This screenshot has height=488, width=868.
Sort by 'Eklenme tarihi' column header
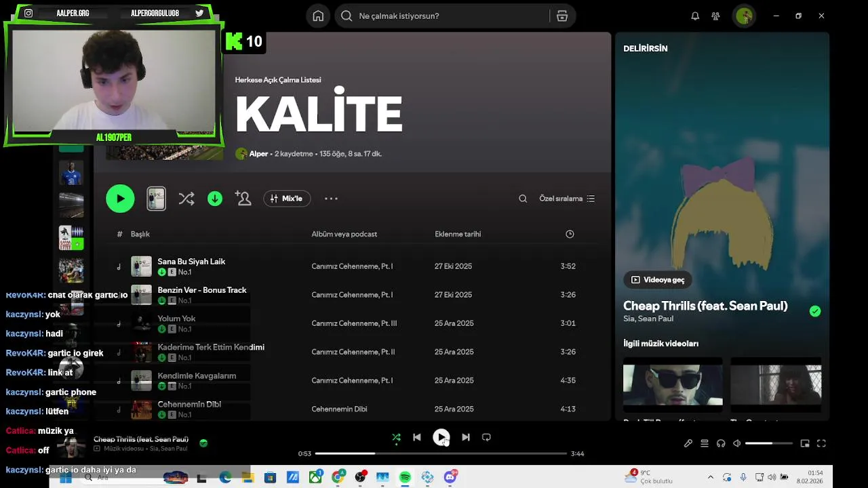(x=458, y=234)
